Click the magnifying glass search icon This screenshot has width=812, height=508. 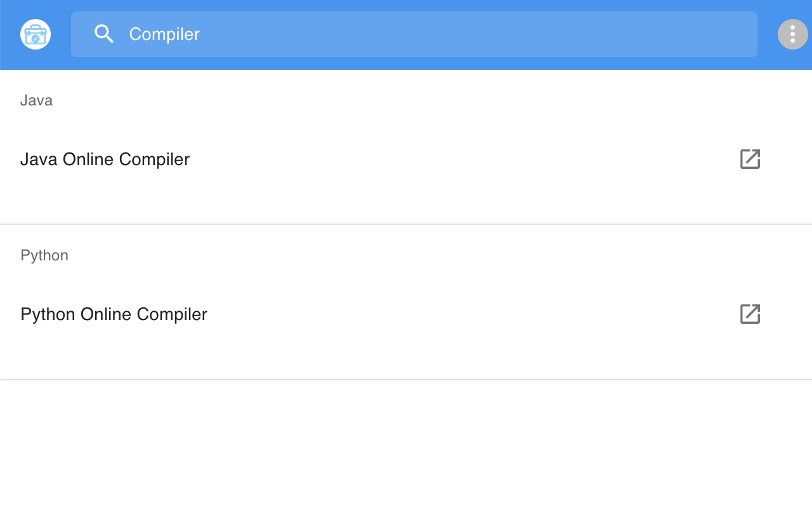[x=104, y=34]
